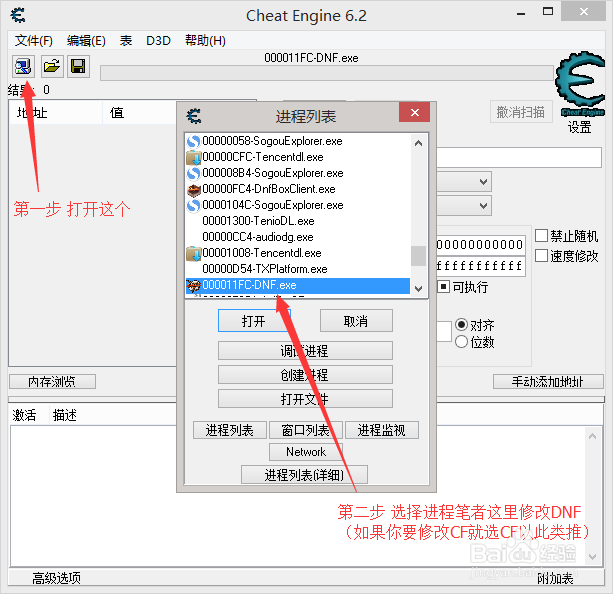This screenshot has height=594, width=613.
Task: Toggle the 可执行 checkbox
Action: (443, 287)
